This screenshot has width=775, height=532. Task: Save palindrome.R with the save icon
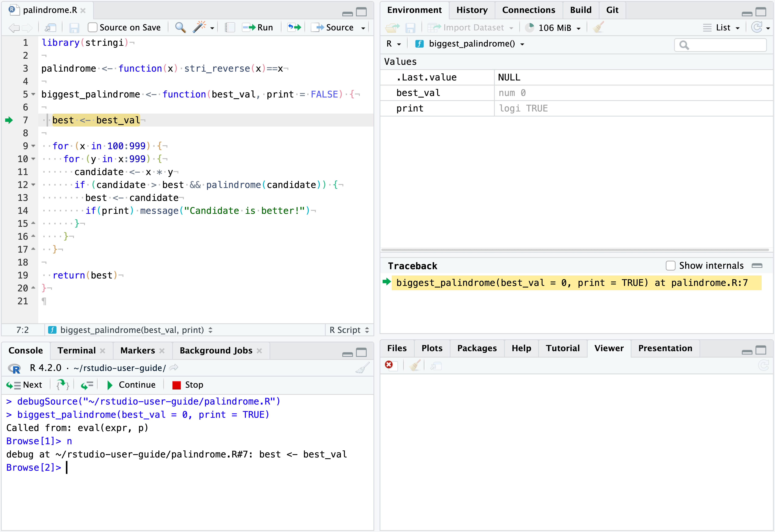pyautogui.click(x=74, y=28)
